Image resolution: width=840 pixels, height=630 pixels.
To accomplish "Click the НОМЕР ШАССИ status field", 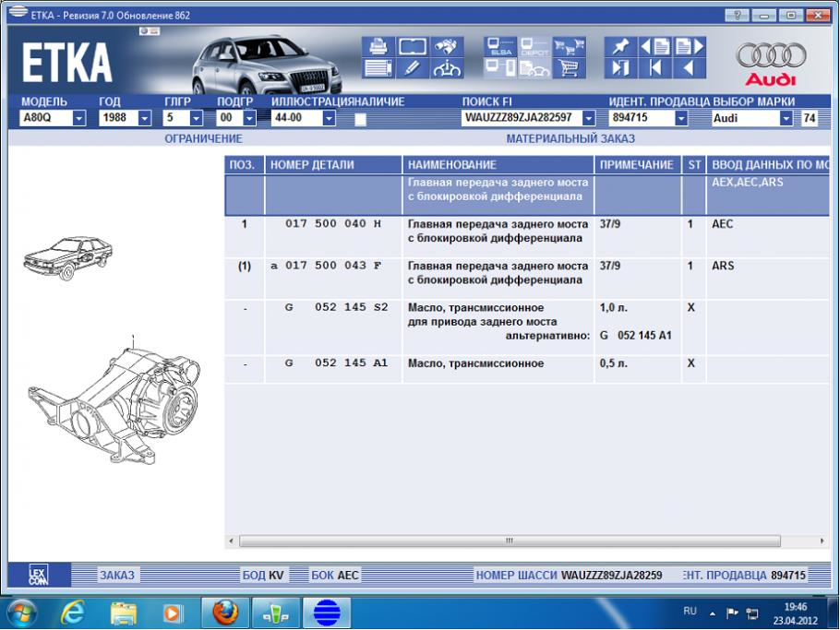I will coord(569,576).
